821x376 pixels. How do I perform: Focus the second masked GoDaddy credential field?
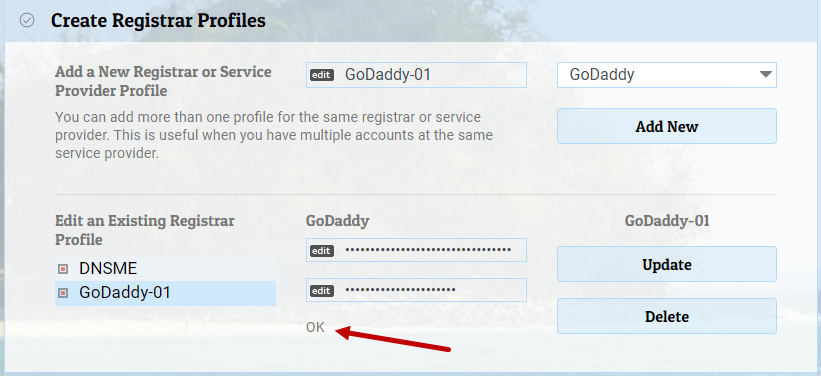tap(416, 290)
